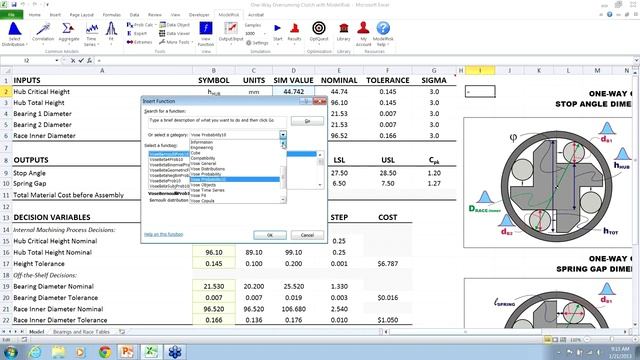Start the simulation
The image size is (640, 360).
coord(278,32)
